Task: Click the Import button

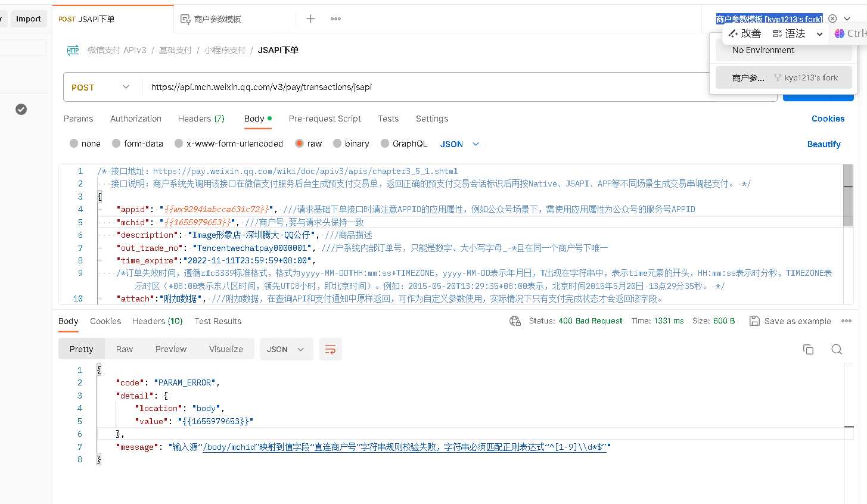Action: point(29,19)
